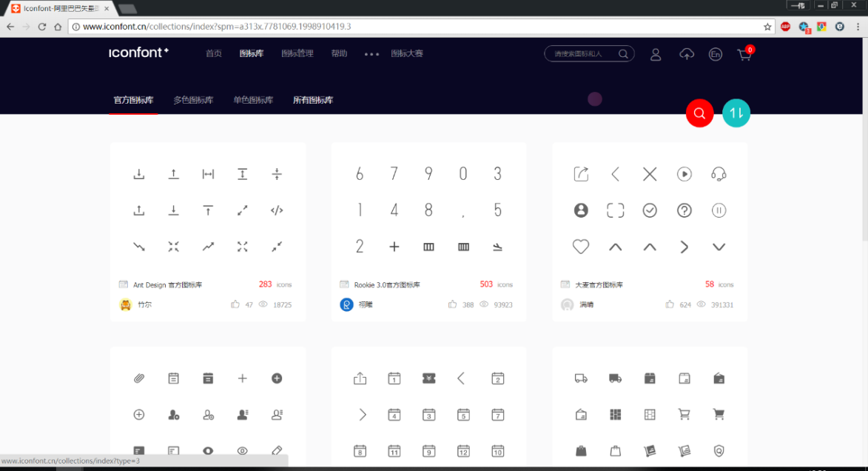Click the AdBlock Plus extension icon
Image resolution: width=868 pixels, height=471 pixels.
785,27
